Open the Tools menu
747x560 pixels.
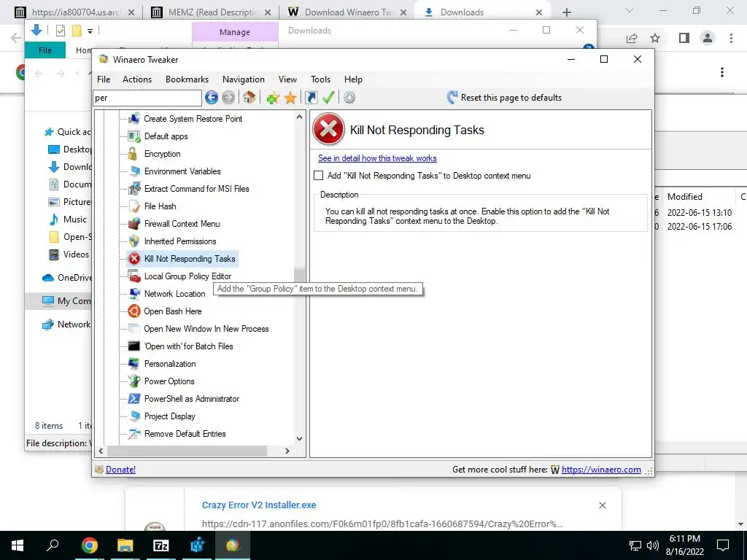click(x=321, y=79)
